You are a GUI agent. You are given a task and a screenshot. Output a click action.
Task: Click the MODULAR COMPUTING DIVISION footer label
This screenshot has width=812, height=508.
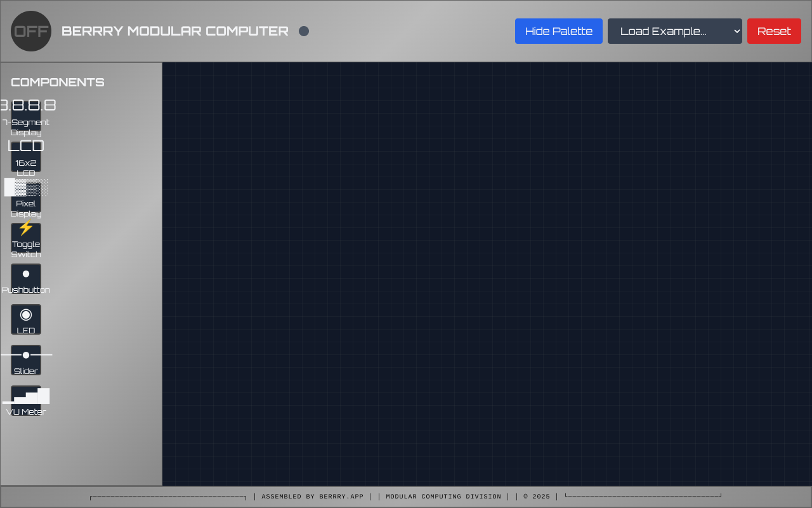pos(443,496)
